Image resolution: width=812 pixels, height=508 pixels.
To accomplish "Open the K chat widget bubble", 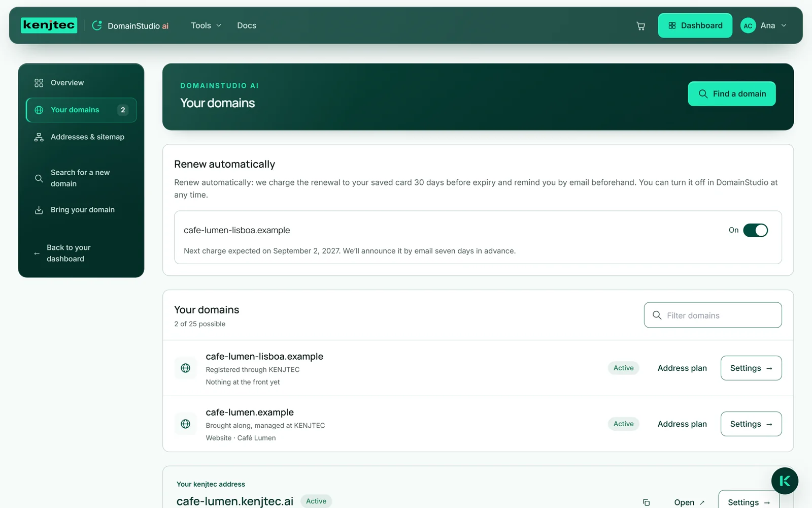I will pos(785,481).
